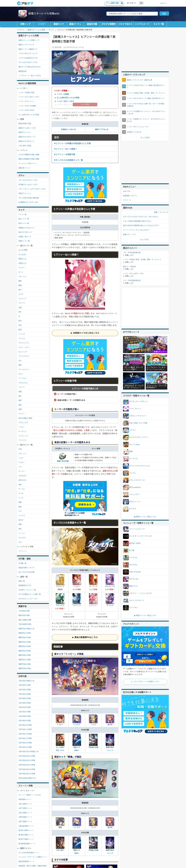Open 東方LostWord game icon
Viewport: 186px width, 868px height.
coord(126,487)
